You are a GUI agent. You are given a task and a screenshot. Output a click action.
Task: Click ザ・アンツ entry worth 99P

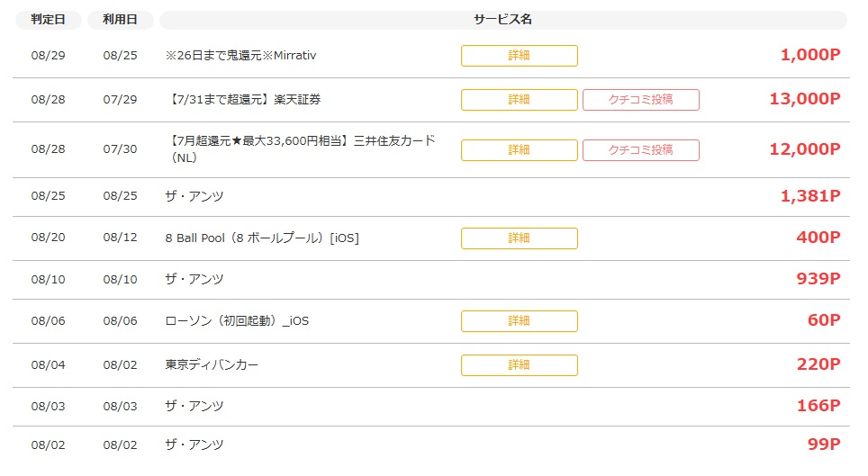194,445
